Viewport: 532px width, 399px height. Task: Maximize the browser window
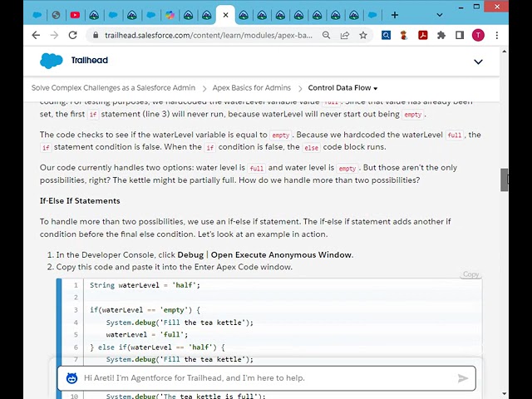pyautogui.click(x=476, y=7)
